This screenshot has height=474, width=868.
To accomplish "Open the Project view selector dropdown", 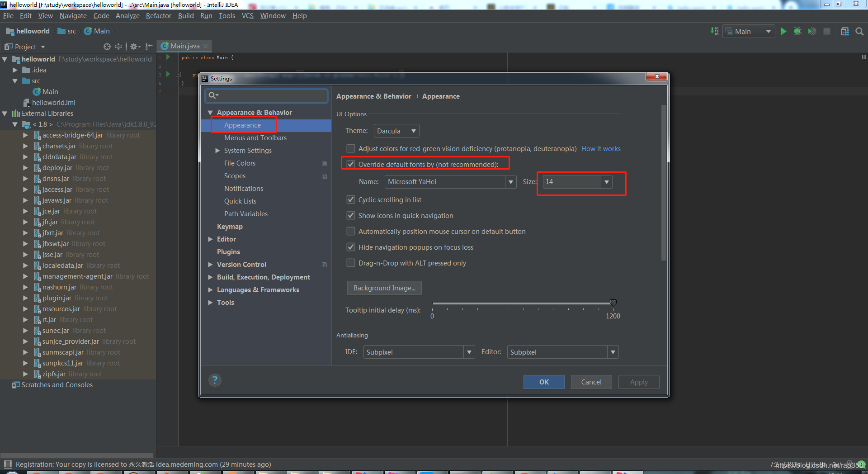I will pos(25,47).
